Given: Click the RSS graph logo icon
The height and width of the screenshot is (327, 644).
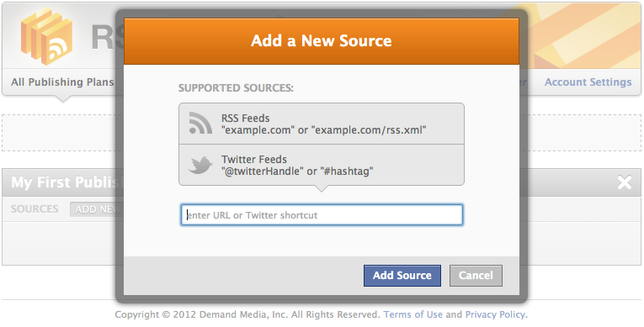Looking at the screenshot, I should pyautogui.click(x=46, y=35).
